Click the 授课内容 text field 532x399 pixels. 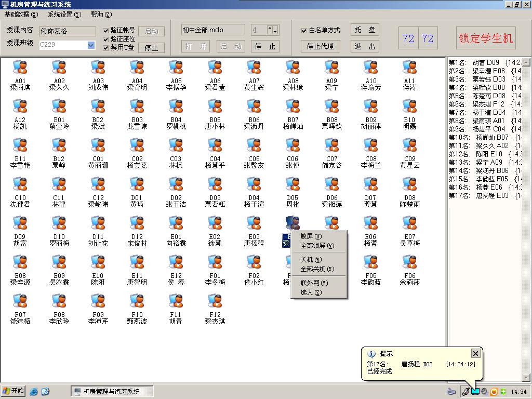click(x=67, y=31)
